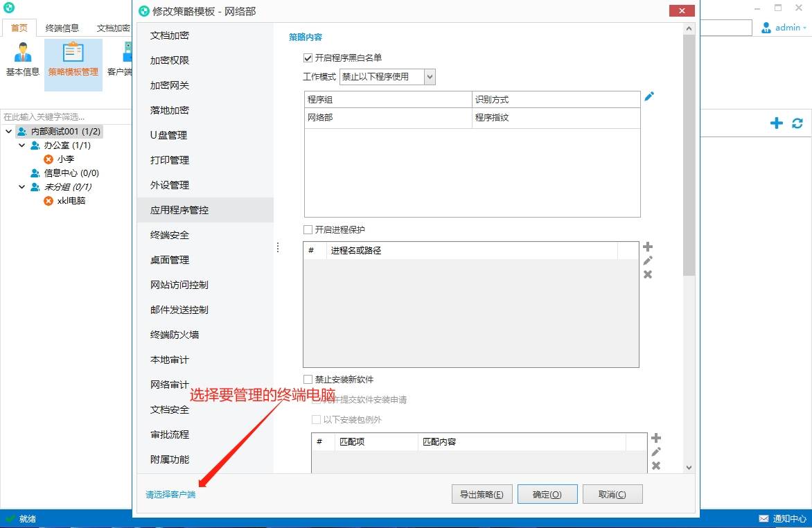Delete process entry with X icon
This screenshot has width=812, height=528.
(647, 274)
